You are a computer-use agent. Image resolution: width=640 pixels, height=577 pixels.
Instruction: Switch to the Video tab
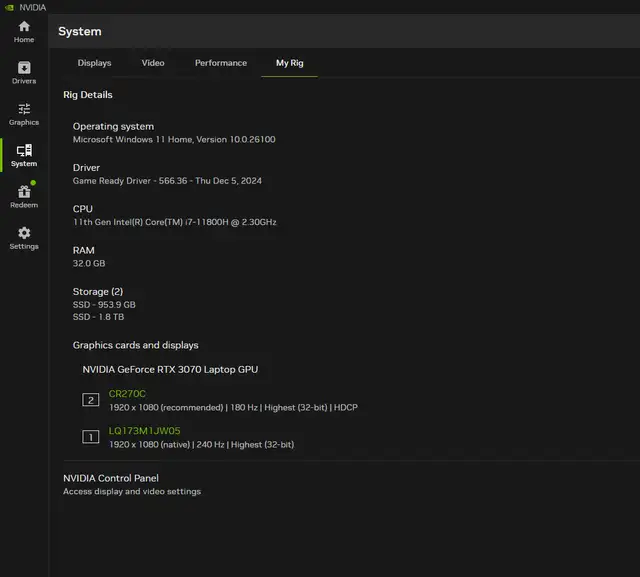point(153,63)
